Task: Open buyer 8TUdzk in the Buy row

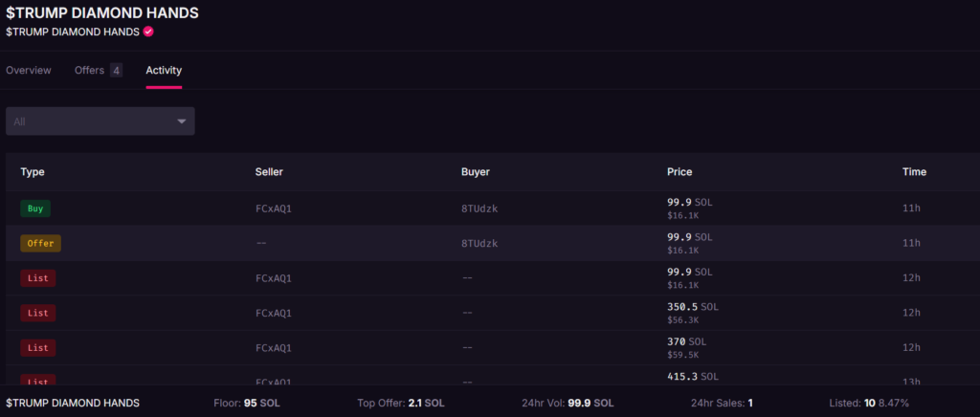Action: 479,208
